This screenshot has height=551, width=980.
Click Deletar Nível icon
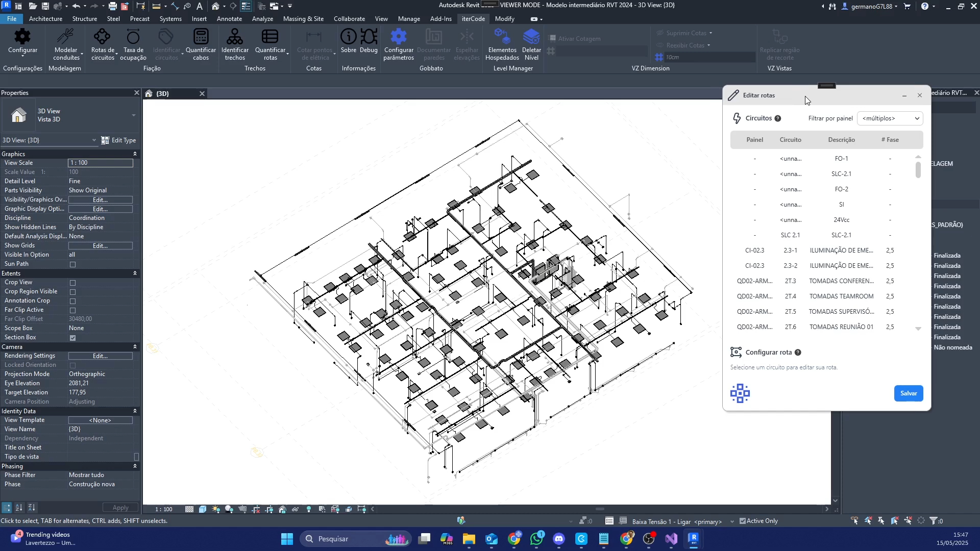[531, 37]
